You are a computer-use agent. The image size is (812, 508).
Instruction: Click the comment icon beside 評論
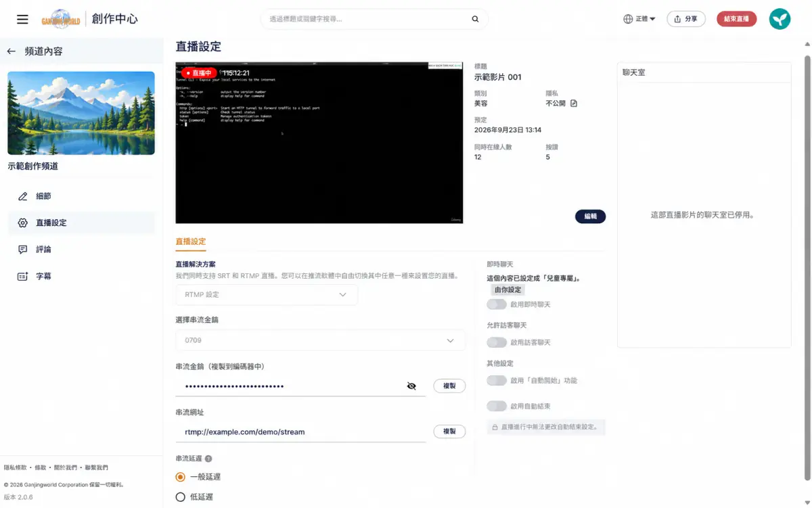click(23, 250)
